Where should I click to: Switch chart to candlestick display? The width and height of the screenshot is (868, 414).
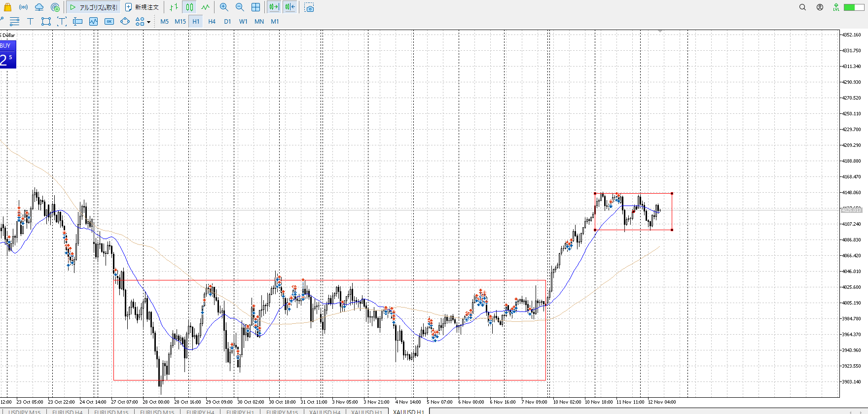click(x=190, y=7)
